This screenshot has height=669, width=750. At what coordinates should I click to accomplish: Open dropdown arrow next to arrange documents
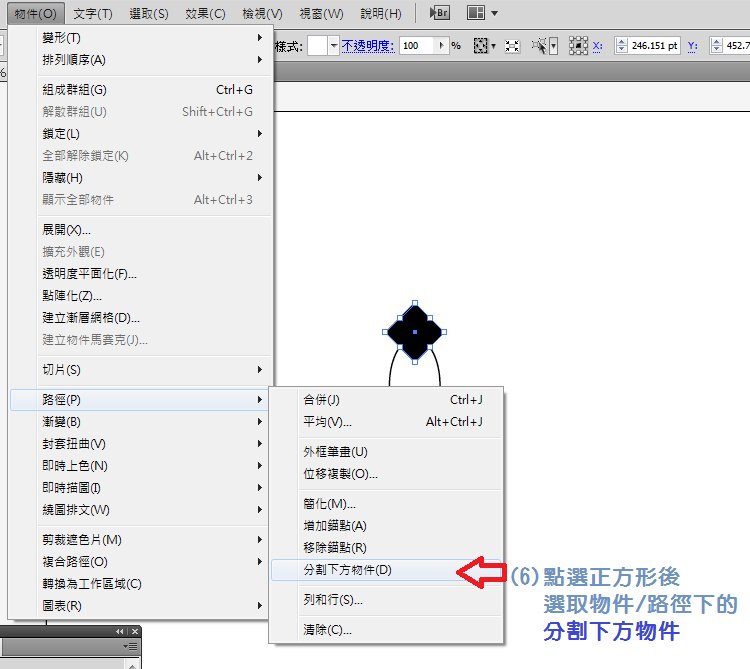click(x=495, y=13)
